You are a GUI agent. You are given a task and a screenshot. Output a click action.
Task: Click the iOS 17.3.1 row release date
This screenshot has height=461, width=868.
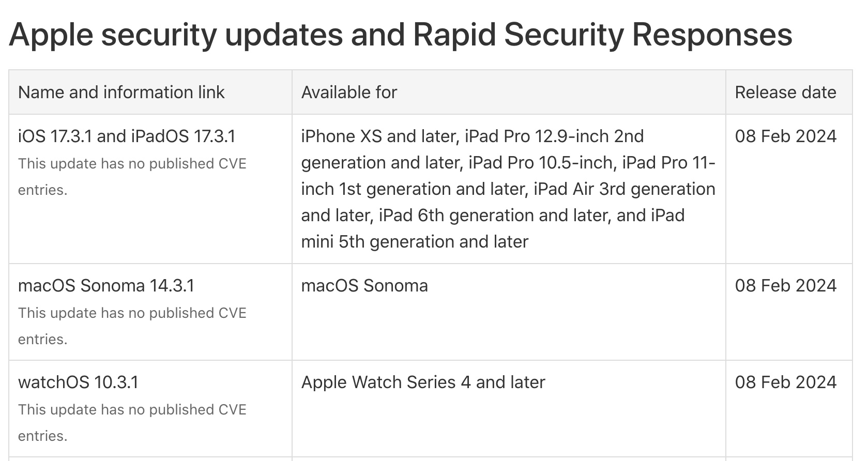pos(785,136)
